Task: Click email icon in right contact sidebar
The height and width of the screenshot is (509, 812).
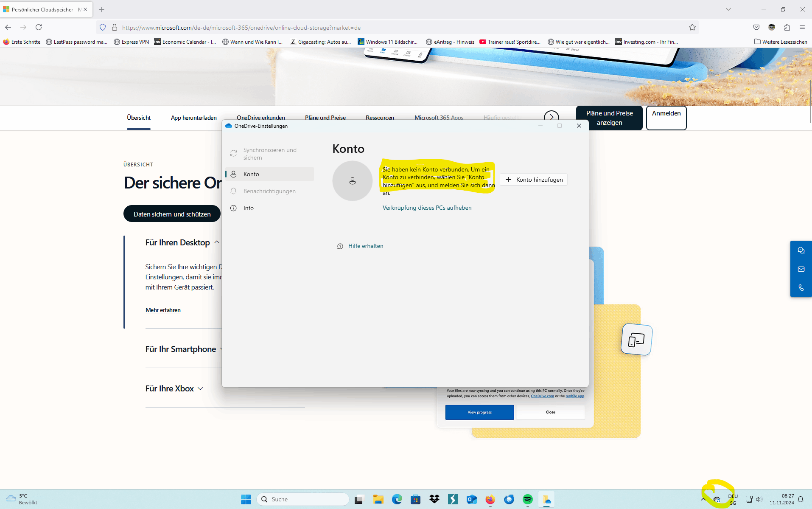Action: tap(801, 269)
